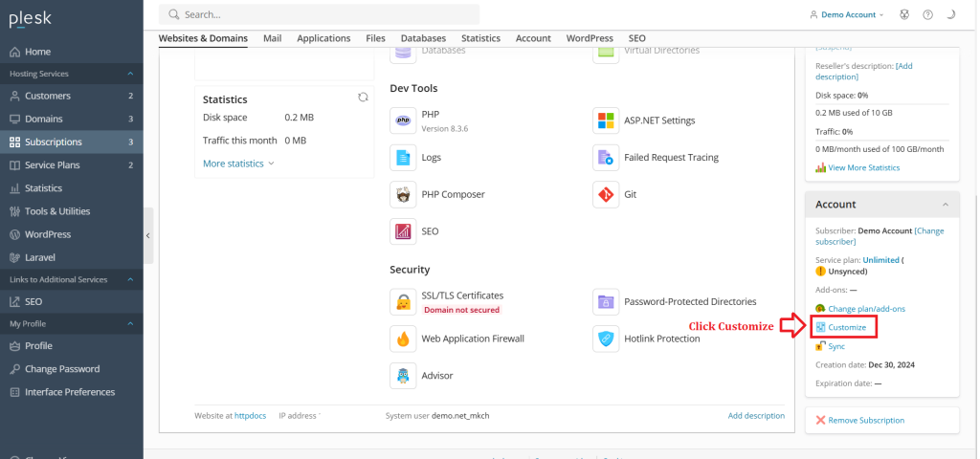This screenshot has width=980, height=459.
Task: Collapse the Account panel
Action: [945, 205]
